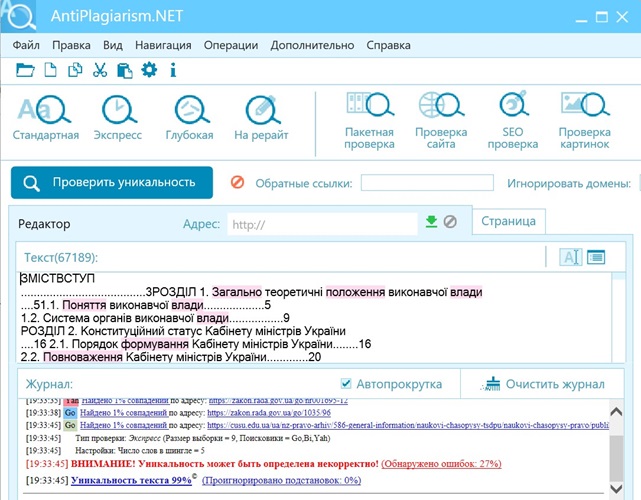Cut text with the scissors icon
Screen dimensions: 641x500
tap(100, 70)
